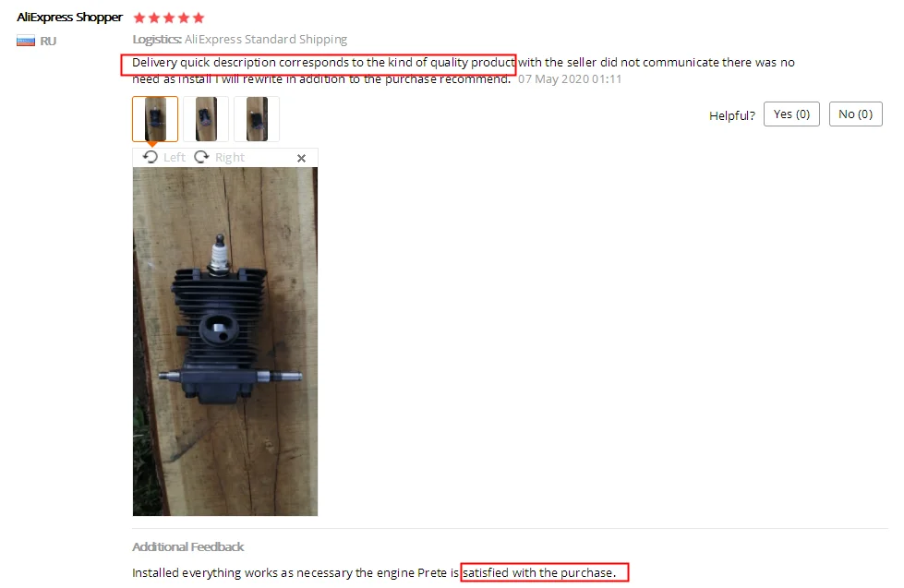Click the rotate Right arrow icon

tap(201, 157)
